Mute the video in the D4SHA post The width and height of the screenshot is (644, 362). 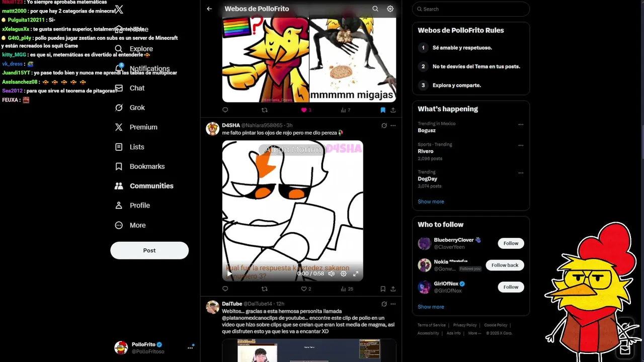point(331,274)
